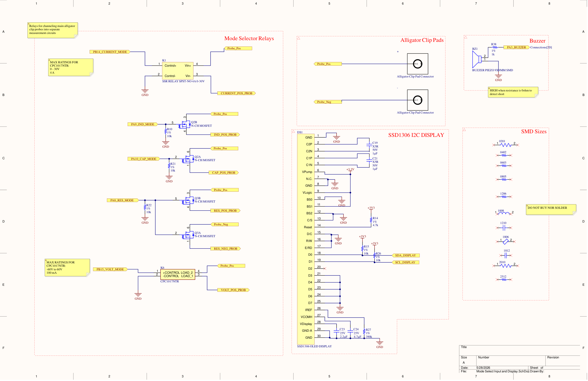The image size is (588, 381).
Task: Select resistor R22 10k
Action: (145, 207)
